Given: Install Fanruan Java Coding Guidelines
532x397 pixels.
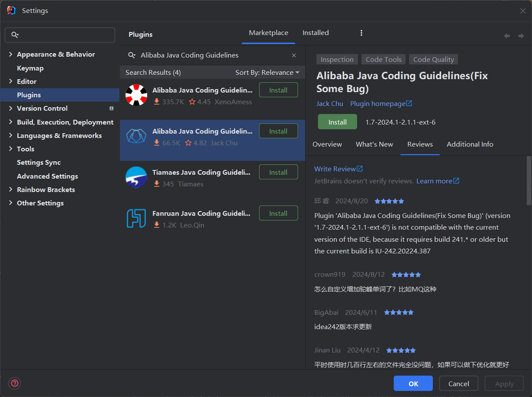Looking at the screenshot, I should [x=278, y=213].
